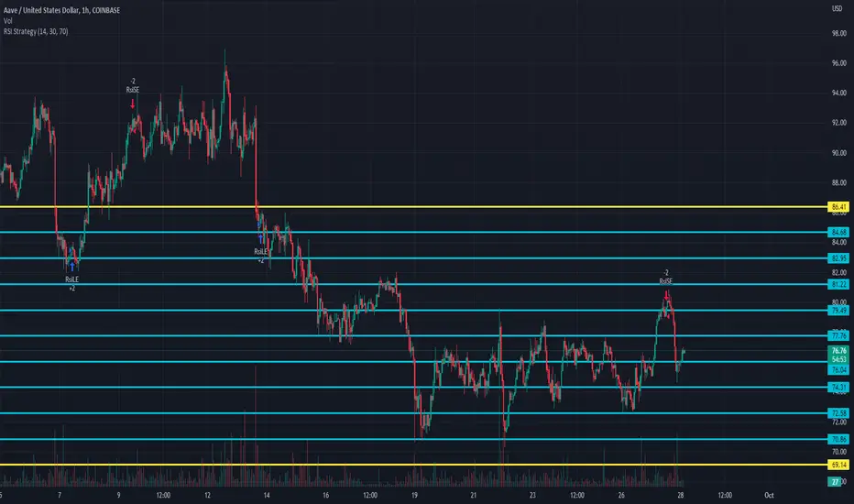Click the date 9 on the time axis

[x=118, y=495]
